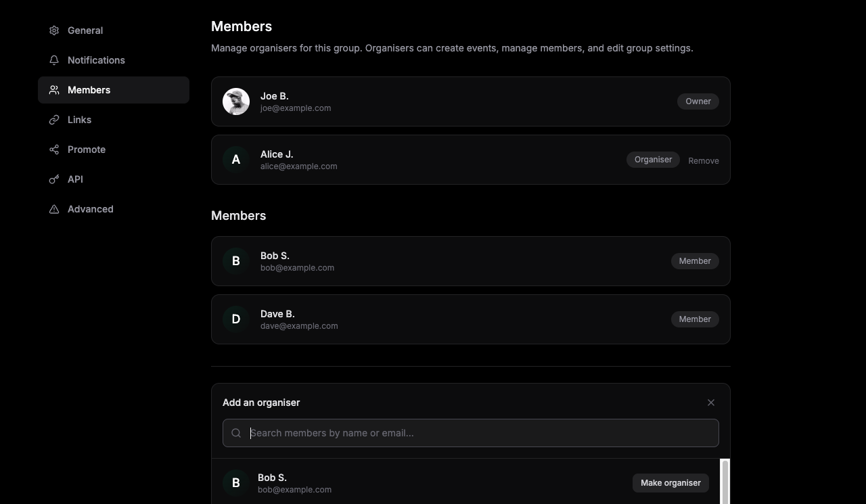
Task: Click the Member badge next to Dave B.
Action: point(695,319)
